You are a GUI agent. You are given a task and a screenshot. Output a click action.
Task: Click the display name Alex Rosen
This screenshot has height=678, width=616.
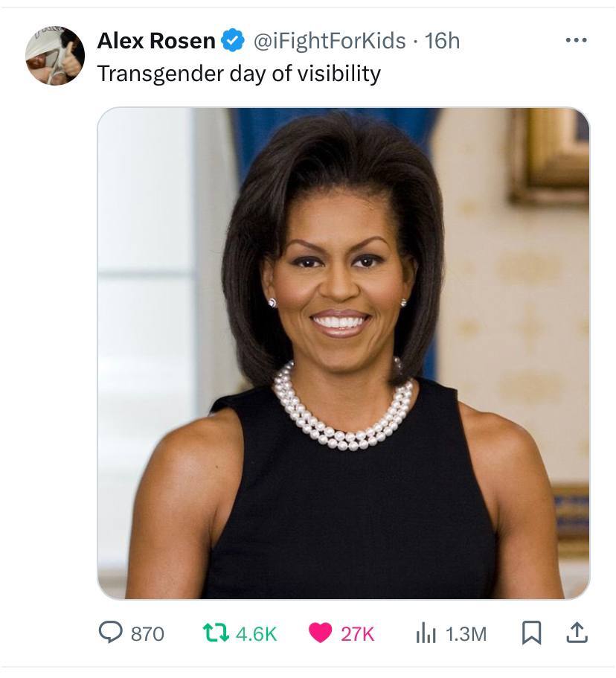coord(155,41)
